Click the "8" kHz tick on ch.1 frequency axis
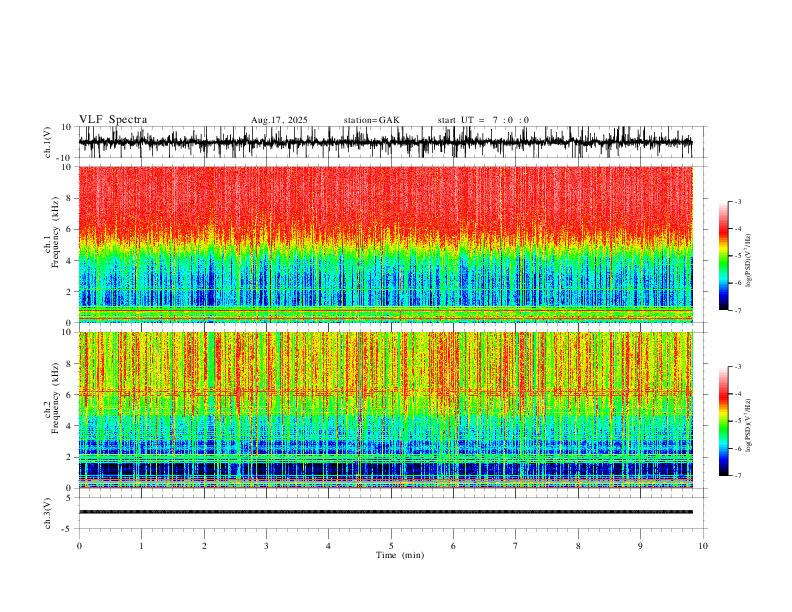The height and width of the screenshot is (612, 792). pyautogui.click(x=70, y=198)
